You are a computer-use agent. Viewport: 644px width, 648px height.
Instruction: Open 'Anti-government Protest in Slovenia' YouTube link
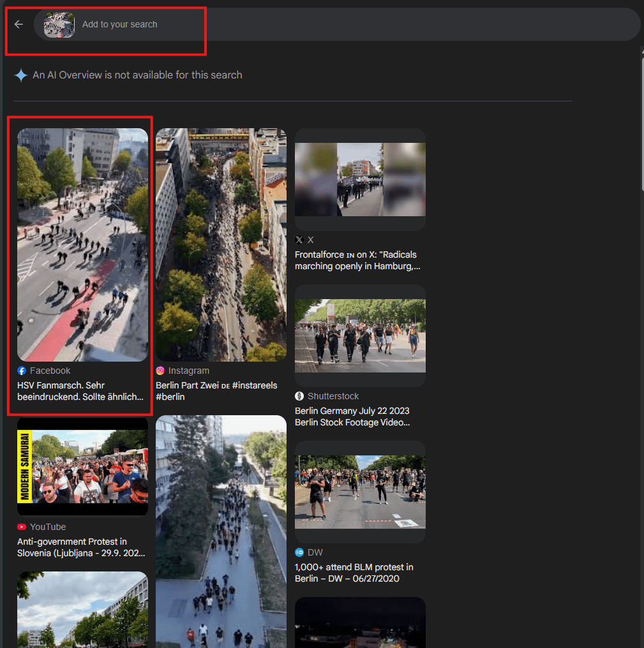pos(81,547)
